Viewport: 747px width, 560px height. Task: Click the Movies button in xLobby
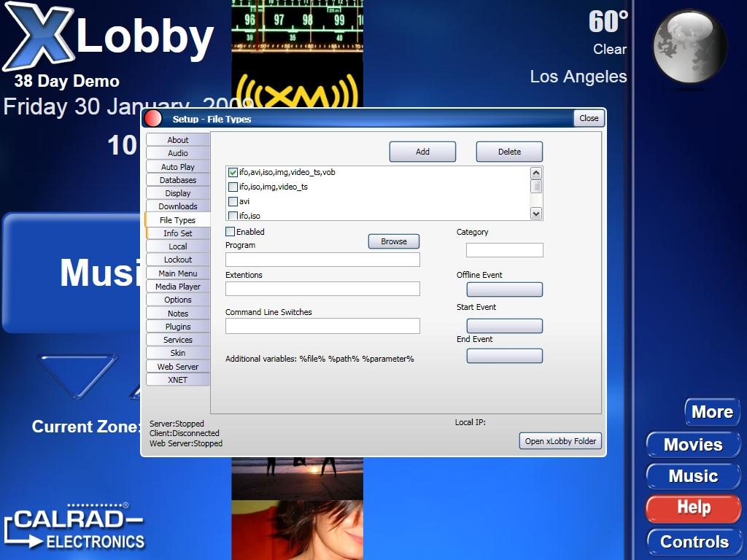pyautogui.click(x=693, y=445)
